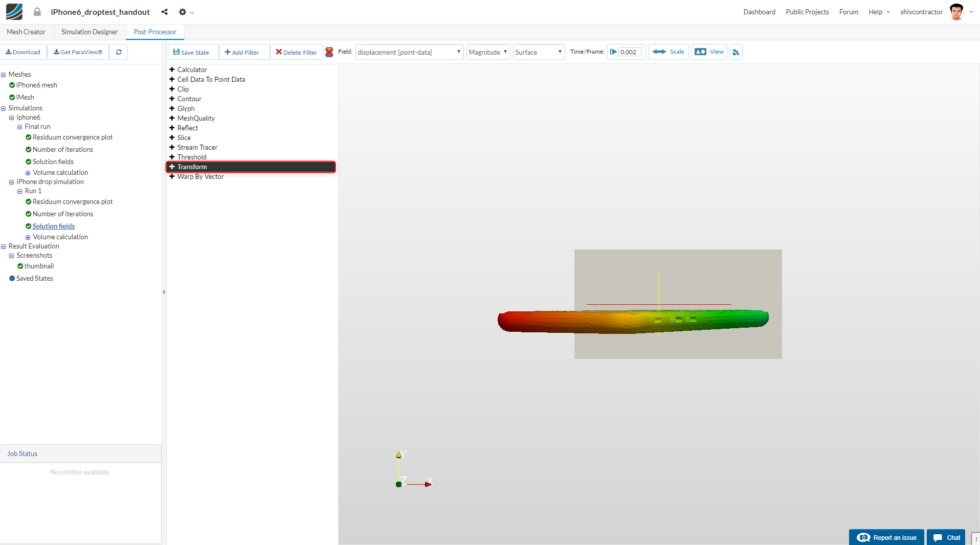
Task: Switch to the Simulation Designer tab
Action: [90, 32]
